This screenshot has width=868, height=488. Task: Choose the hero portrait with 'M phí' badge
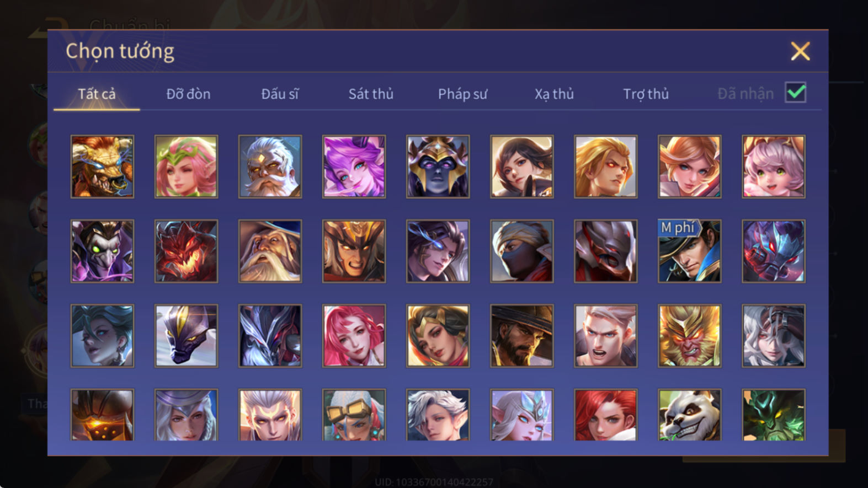[x=689, y=251]
